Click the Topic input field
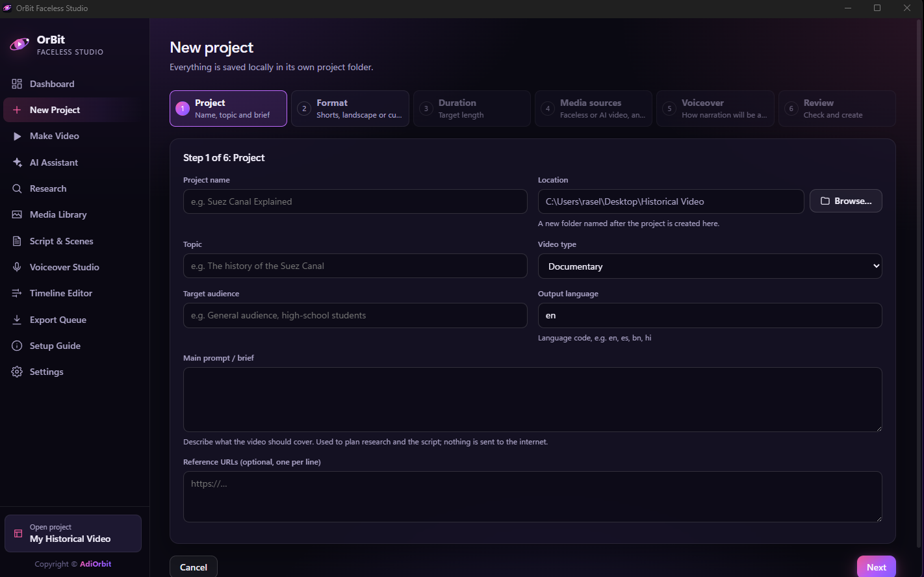 click(355, 266)
